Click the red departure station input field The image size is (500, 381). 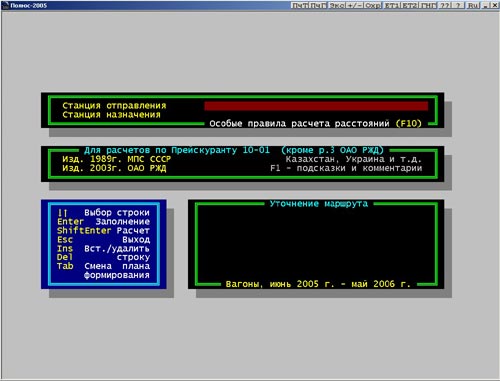pyautogui.click(x=316, y=106)
